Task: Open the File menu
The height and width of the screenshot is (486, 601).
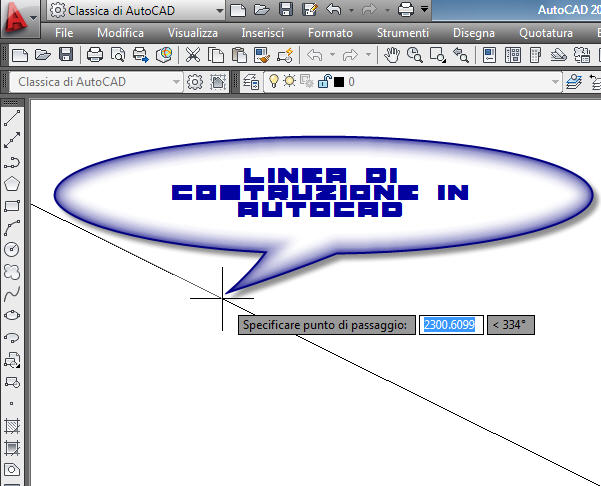Action: [64, 33]
